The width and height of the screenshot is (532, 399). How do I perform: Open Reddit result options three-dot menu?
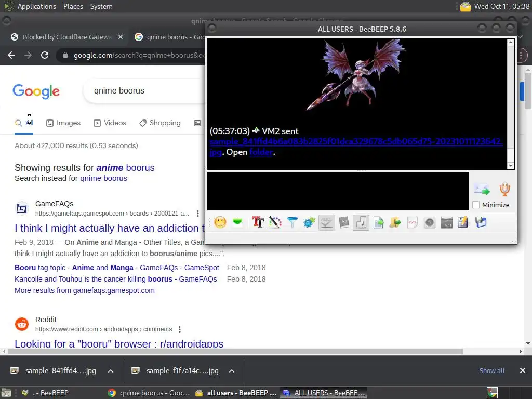coord(179,329)
